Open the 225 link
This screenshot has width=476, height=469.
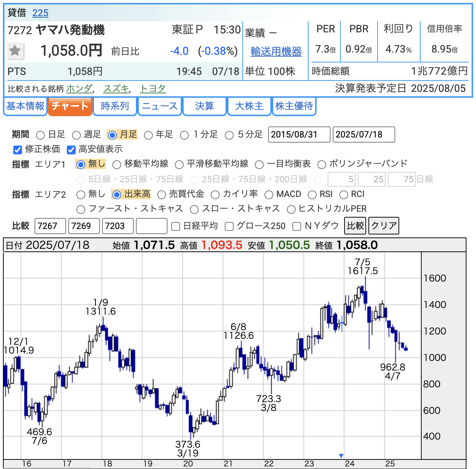click(40, 13)
